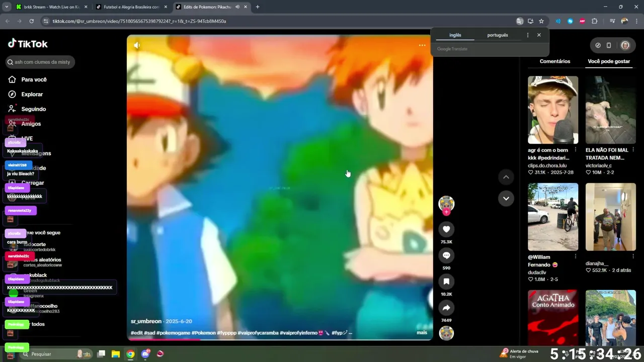Open the Chrome profile avatar

(x=624, y=21)
